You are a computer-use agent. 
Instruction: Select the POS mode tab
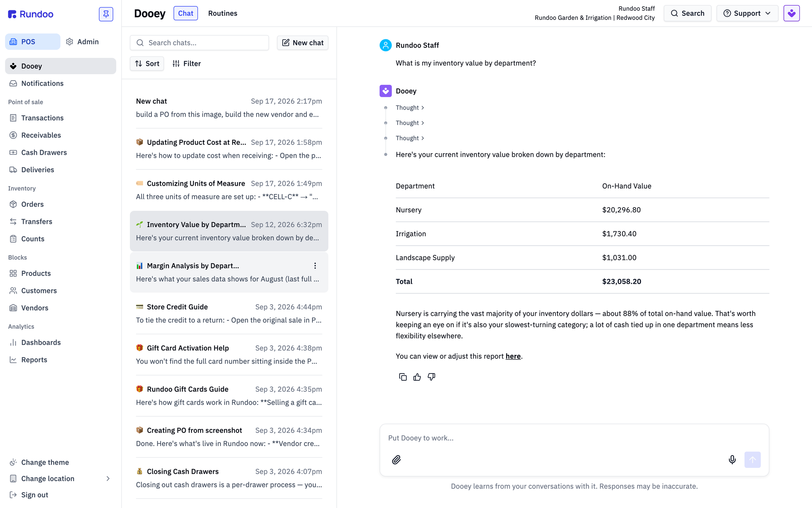coord(33,42)
